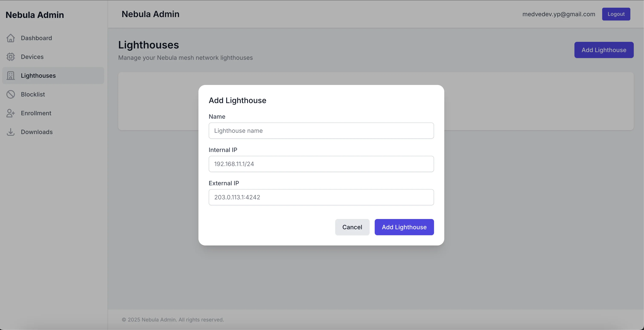This screenshot has height=330, width=644.
Task: Go to Devices in the sidebar
Action: 32,57
